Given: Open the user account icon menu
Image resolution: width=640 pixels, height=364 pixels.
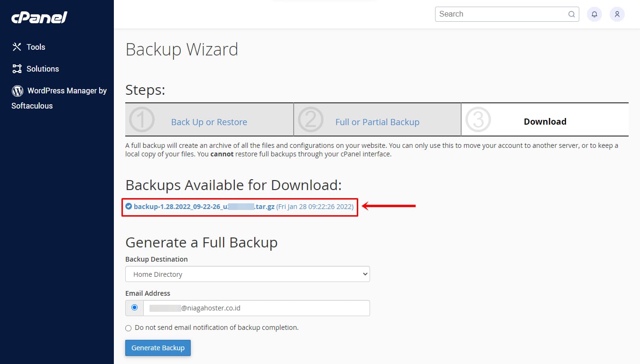Looking at the screenshot, I should (617, 14).
